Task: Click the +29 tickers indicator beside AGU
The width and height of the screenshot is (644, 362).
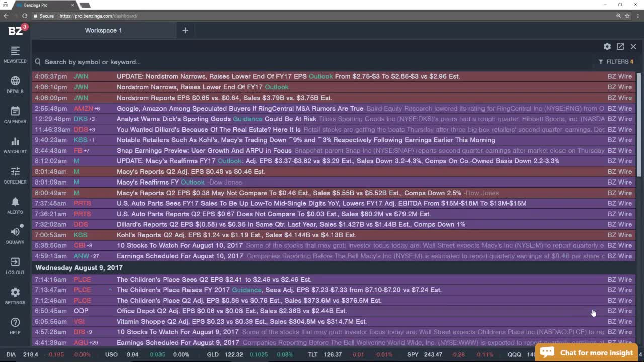Action: click(x=94, y=342)
